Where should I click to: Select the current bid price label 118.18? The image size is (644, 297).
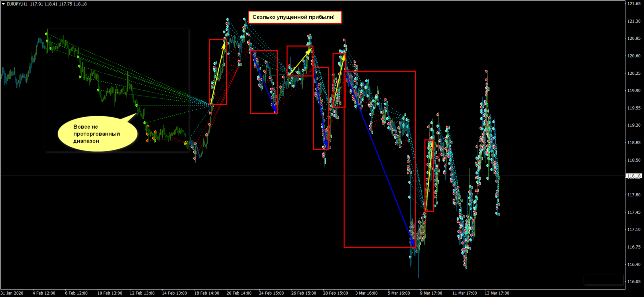click(634, 176)
